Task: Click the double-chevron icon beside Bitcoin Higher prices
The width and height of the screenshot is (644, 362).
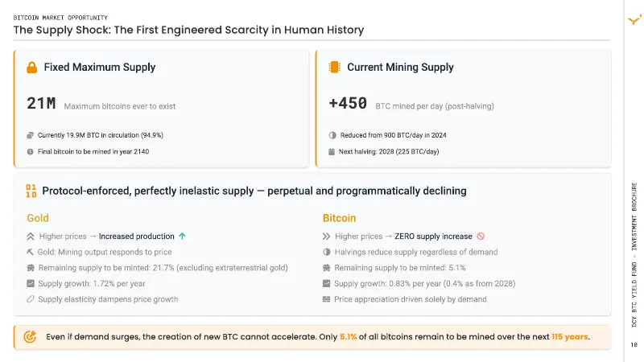Action: (x=326, y=236)
